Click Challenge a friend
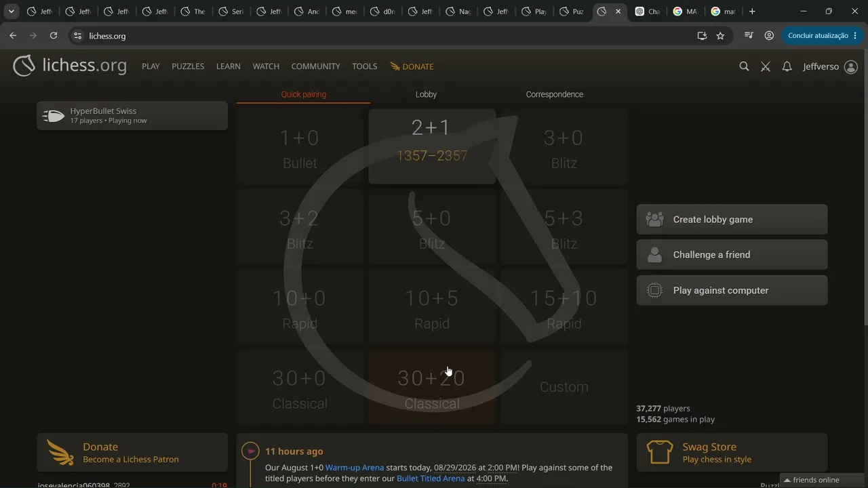This screenshot has width=868, height=488. point(732,255)
